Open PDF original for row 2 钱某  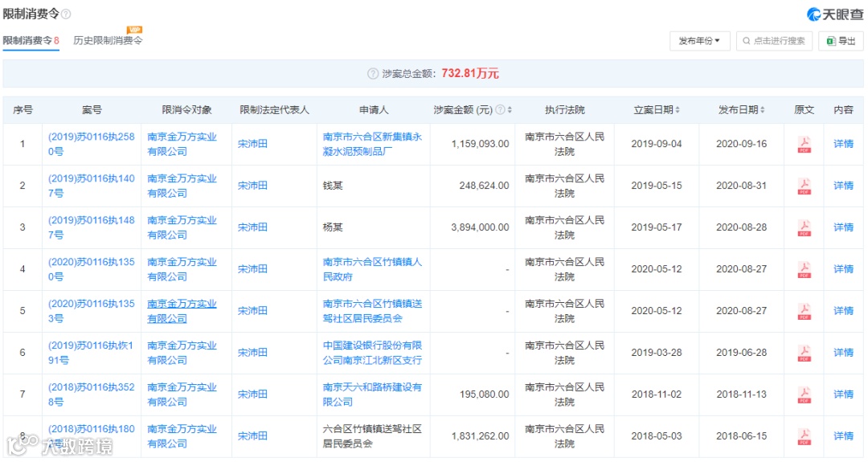[804, 186]
